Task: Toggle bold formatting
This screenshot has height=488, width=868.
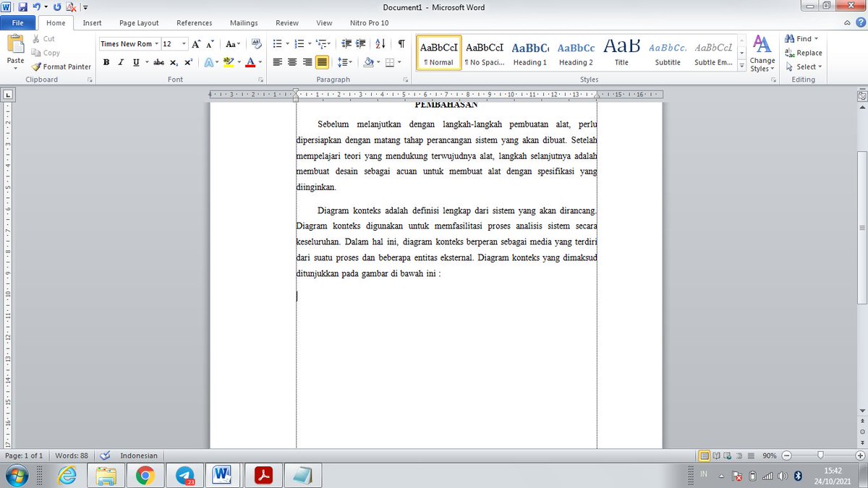Action: tap(106, 62)
